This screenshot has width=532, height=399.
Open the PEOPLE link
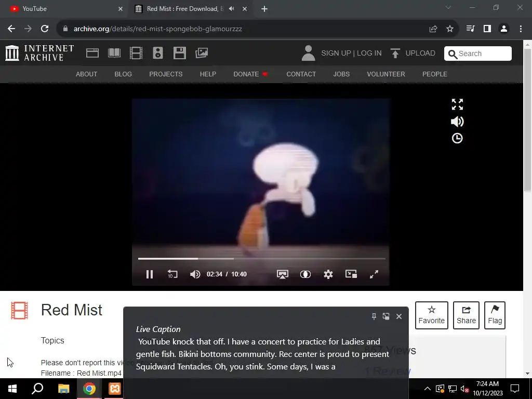[435, 74]
